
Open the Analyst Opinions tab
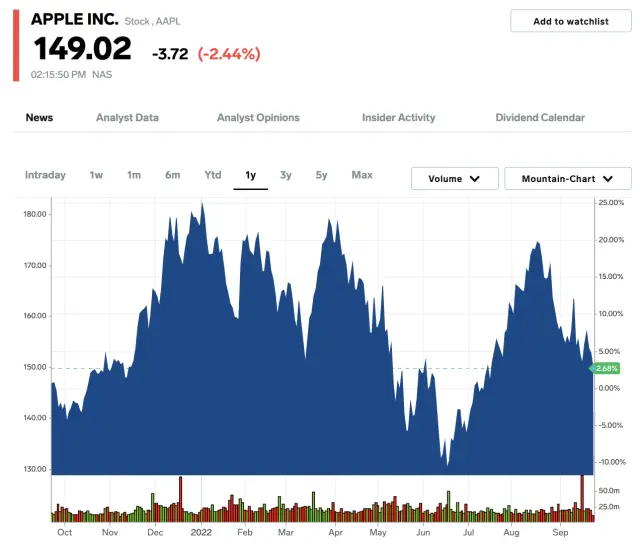[x=258, y=117]
